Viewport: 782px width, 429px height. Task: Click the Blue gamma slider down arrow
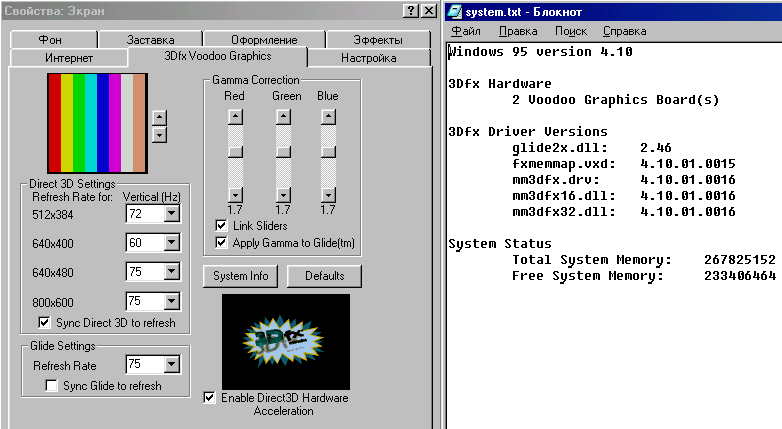[x=328, y=195]
